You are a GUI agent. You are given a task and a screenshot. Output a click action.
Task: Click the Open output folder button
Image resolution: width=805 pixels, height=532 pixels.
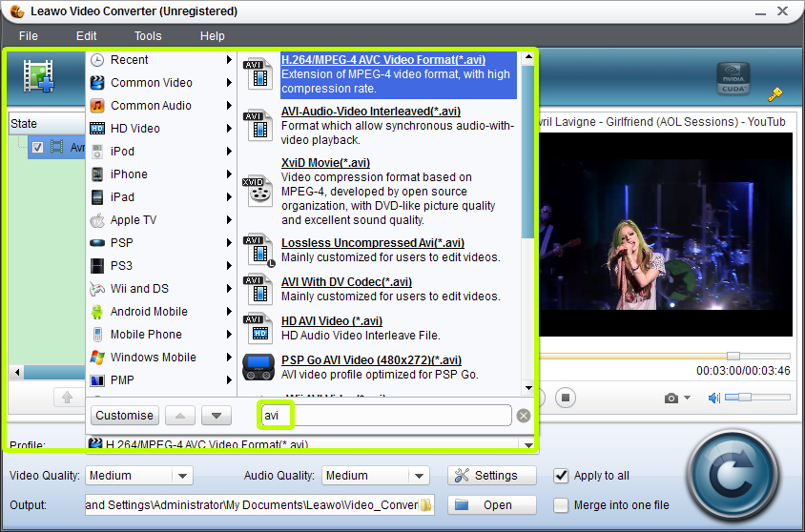click(492, 505)
